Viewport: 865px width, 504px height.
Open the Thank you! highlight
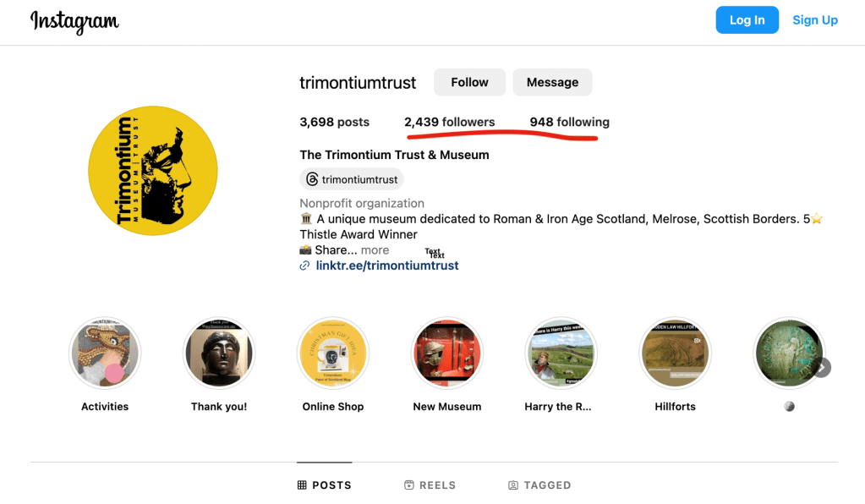tap(219, 353)
